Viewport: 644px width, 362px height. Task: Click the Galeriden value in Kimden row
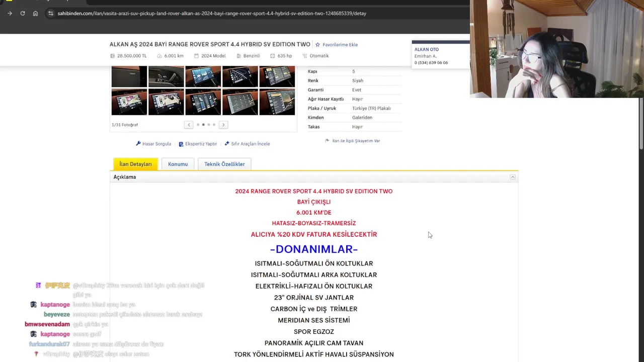(x=362, y=118)
